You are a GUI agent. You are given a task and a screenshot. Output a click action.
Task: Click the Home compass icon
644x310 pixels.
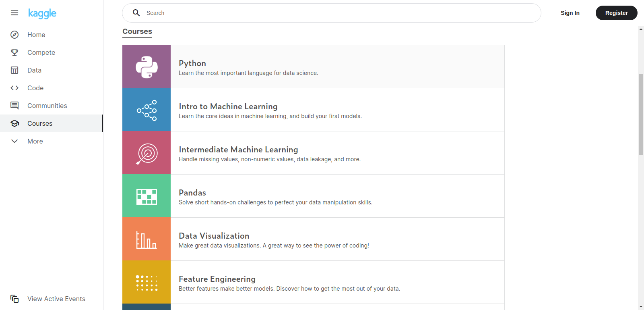click(14, 35)
